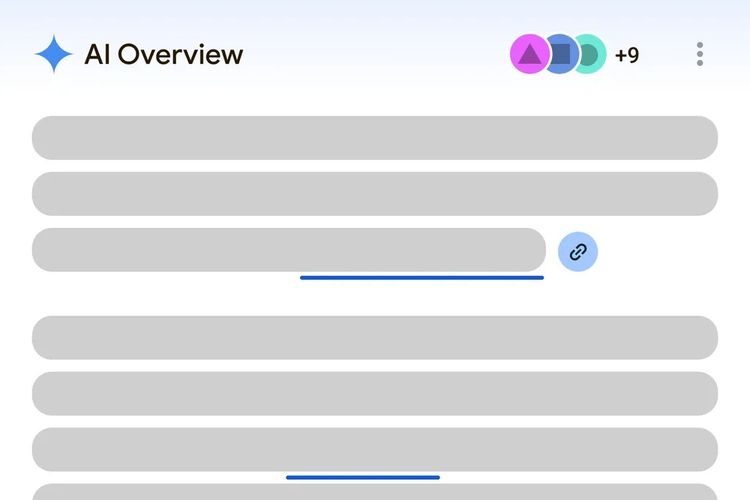
Task: Click the first gray placeholder text line
Action: click(375, 138)
